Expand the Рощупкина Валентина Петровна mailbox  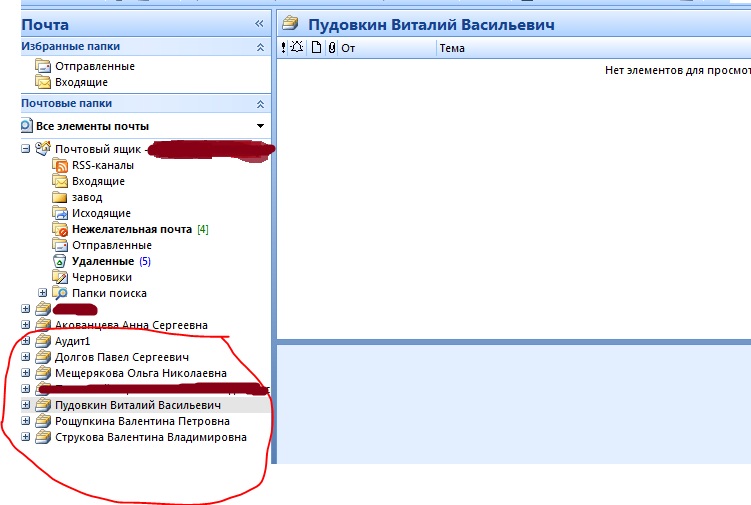[x=25, y=421]
